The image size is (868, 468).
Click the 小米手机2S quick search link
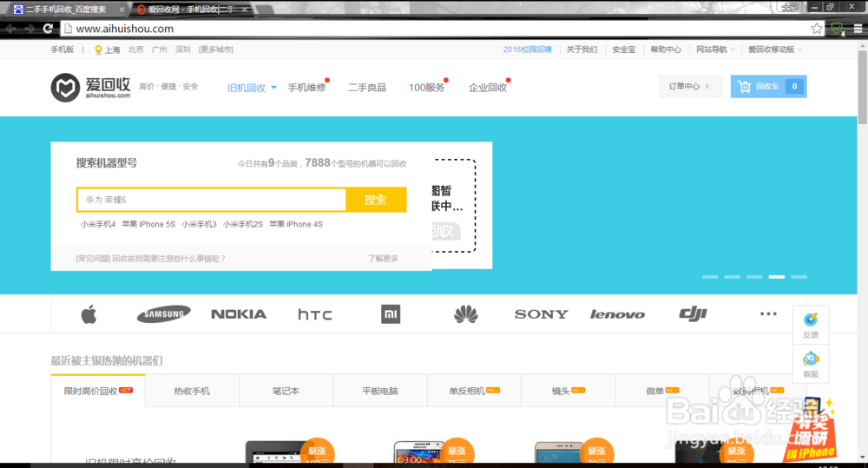point(243,224)
